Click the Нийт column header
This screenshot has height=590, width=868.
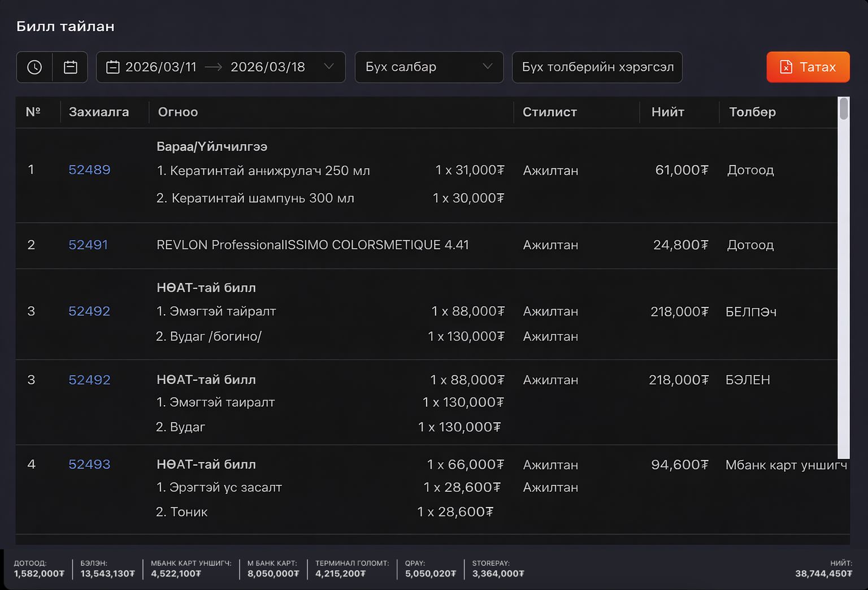667,112
